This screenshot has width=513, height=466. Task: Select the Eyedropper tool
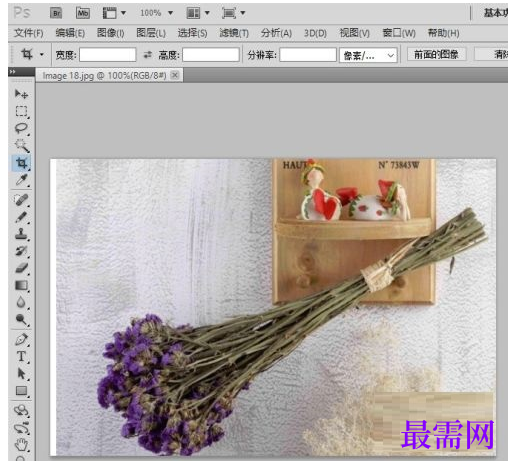[21, 180]
